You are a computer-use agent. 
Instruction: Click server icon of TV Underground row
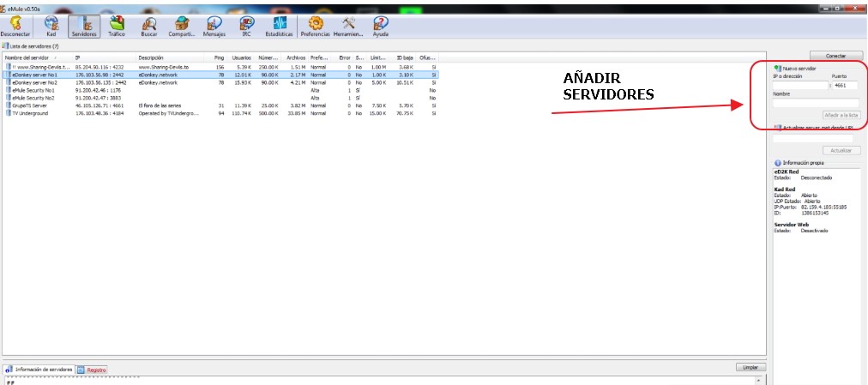9,113
